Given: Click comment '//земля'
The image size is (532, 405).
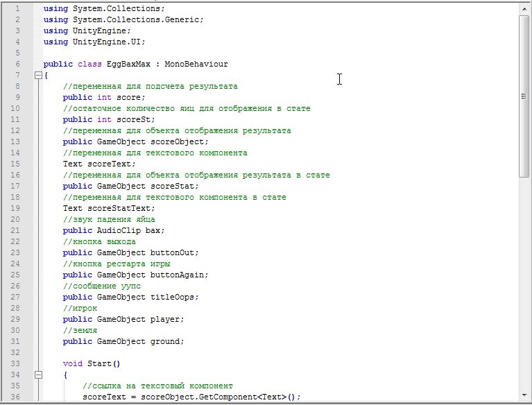Looking at the screenshot, I should (80, 330).
